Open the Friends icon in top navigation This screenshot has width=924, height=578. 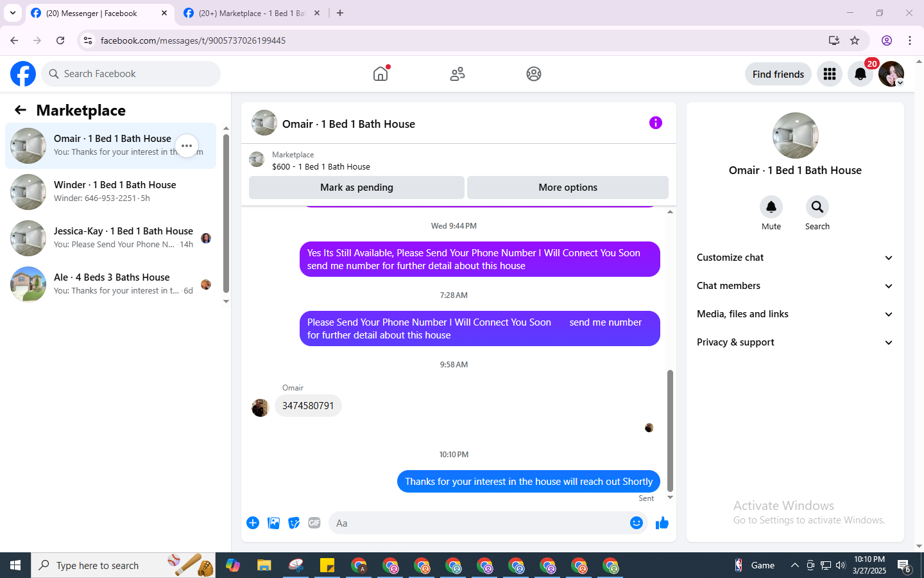(x=458, y=74)
